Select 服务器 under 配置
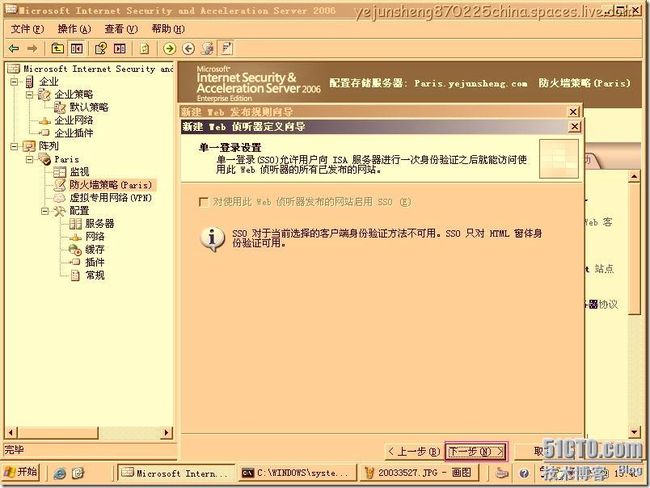Screen dimensions: 650x488 click(x=99, y=223)
